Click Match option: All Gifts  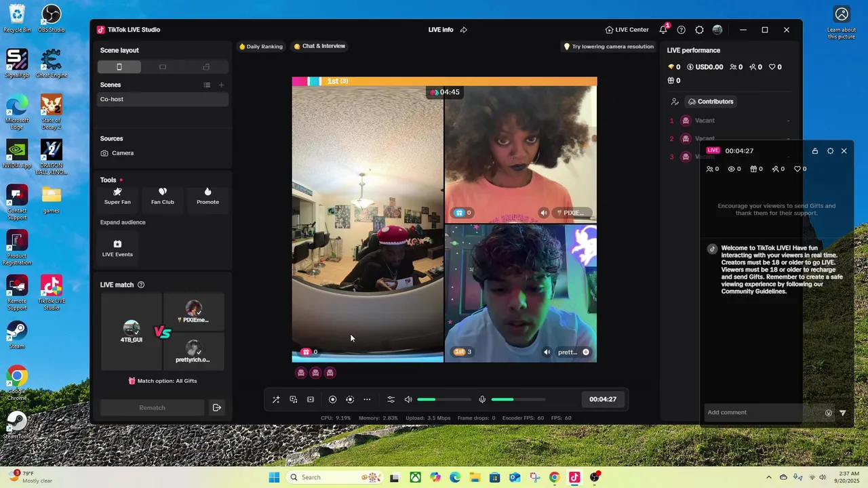(163, 381)
